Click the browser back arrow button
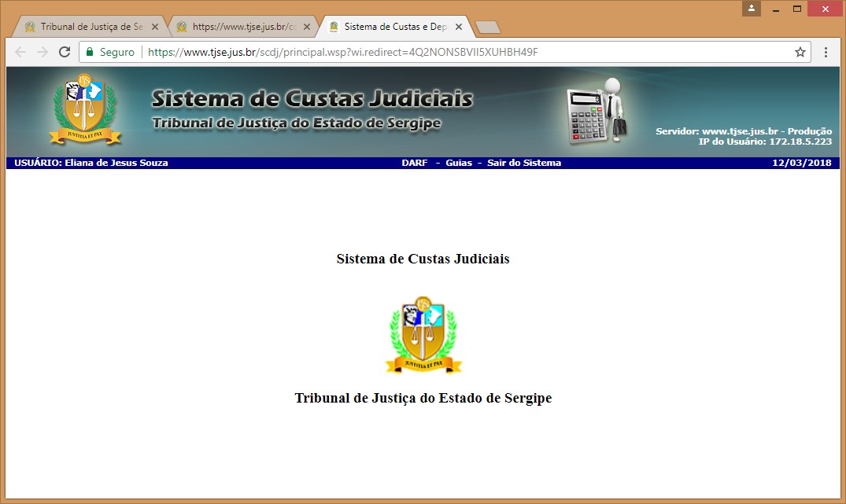This screenshot has height=504, width=846. click(x=20, y=52)
